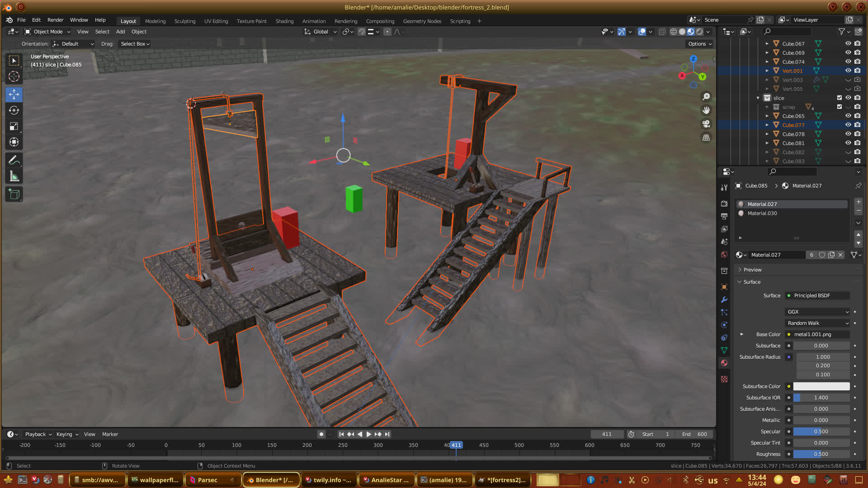
Task: Toggle the slice collection exclude checkbox
Action: point(840,98)
